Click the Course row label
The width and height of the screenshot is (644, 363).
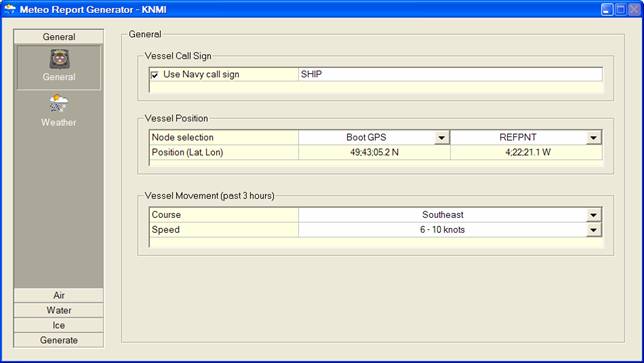166,215
